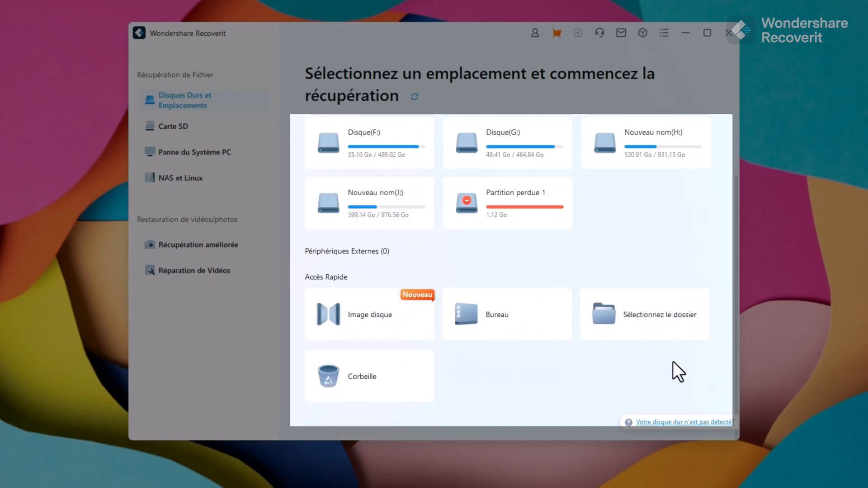
Task: Click the 49.41 Go / 464.84 Go text
Action: coord(514,155)
